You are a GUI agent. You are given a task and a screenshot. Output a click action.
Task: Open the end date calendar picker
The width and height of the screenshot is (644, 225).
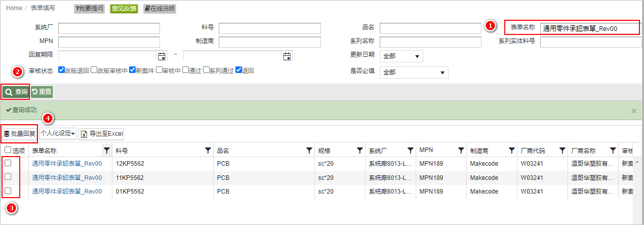pyautogui.click(x=287, y=56)
